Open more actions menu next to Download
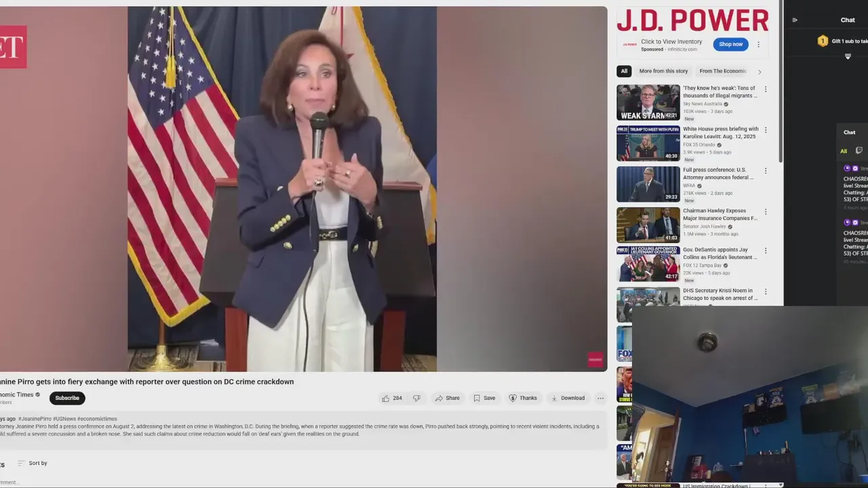The image size is (868, 488). (x=600, y=398)
